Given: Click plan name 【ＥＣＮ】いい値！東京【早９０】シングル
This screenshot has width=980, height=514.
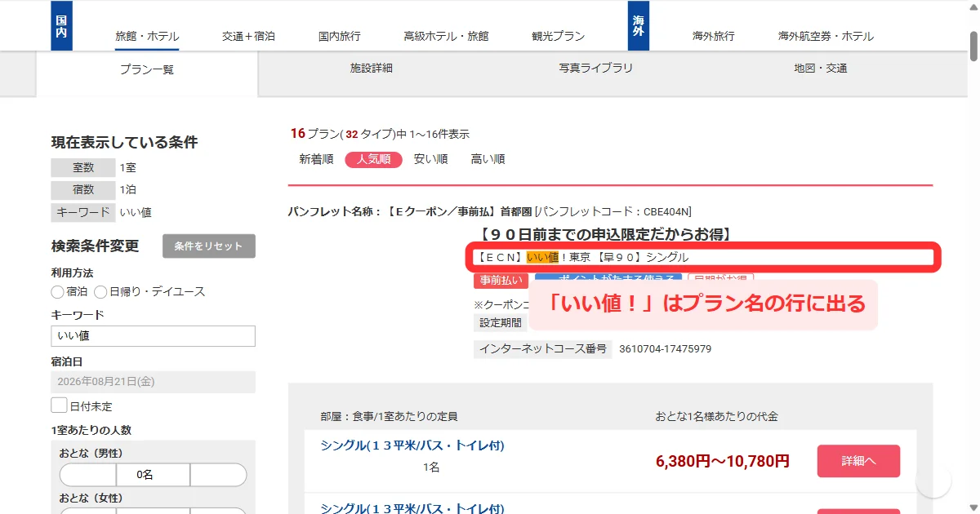Looking at the screenshot, I should (x=581, y=257).
